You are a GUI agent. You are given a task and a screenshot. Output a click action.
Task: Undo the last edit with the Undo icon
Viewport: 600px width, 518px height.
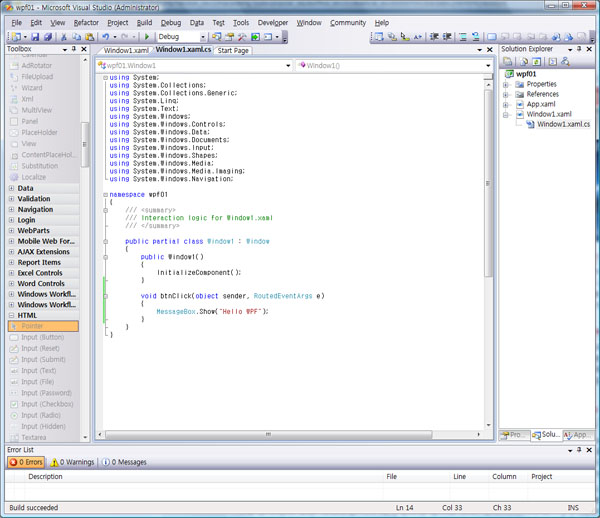(105, 37)
